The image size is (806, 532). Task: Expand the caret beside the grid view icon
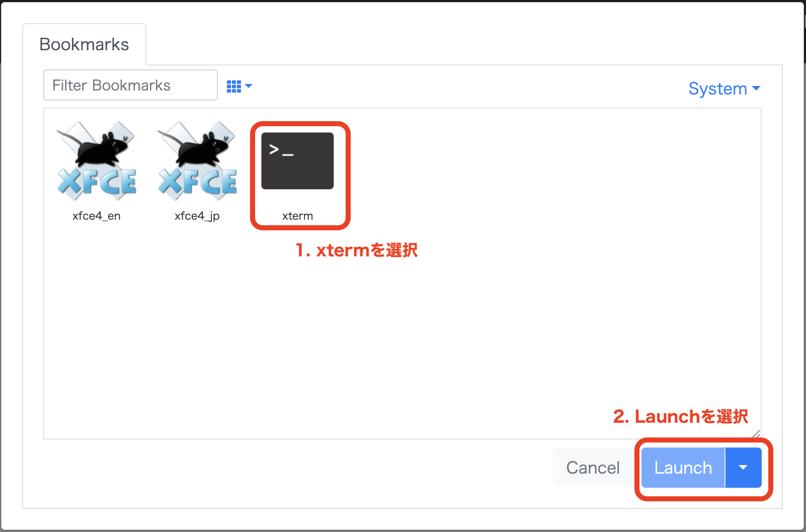click(249, 86)
